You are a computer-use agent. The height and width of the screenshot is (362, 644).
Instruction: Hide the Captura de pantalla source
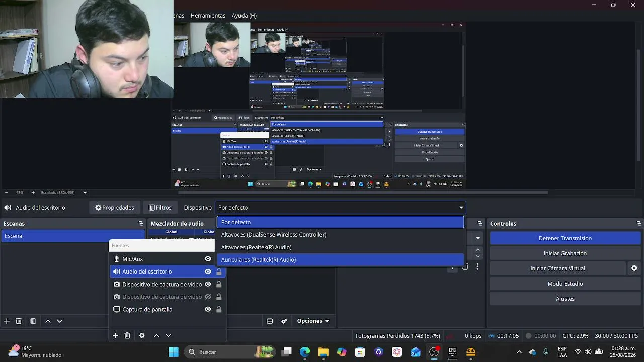[208, 309]
